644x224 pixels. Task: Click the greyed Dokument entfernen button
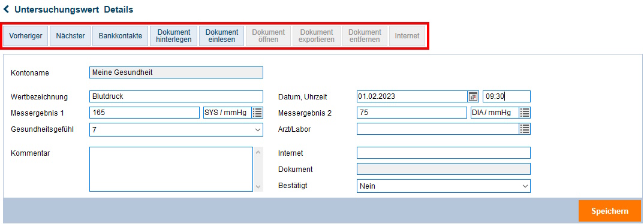[365, 36]
